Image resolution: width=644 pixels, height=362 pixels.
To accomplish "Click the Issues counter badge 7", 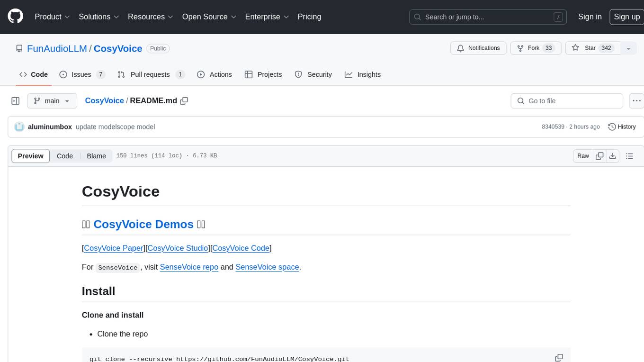I will [100, 74].
